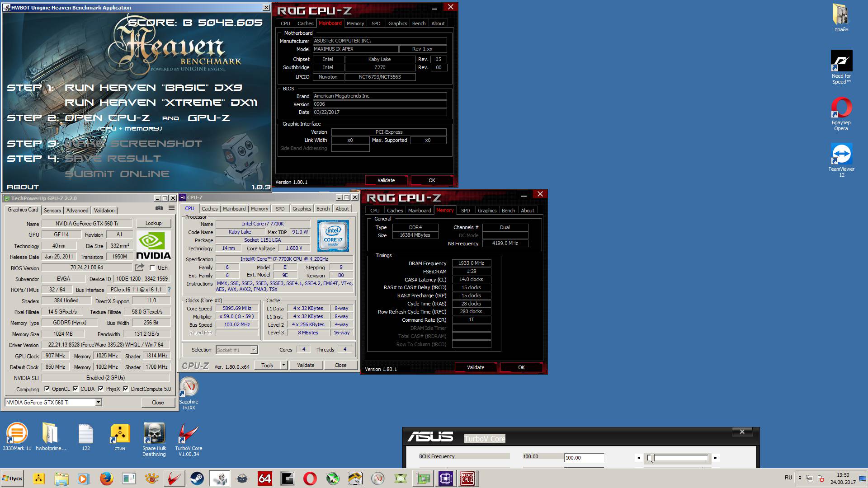Launch the TurboV Core V1.00.34 shortcut
Viewport: 868px width, 488px height.
click(x=189, y=439)
